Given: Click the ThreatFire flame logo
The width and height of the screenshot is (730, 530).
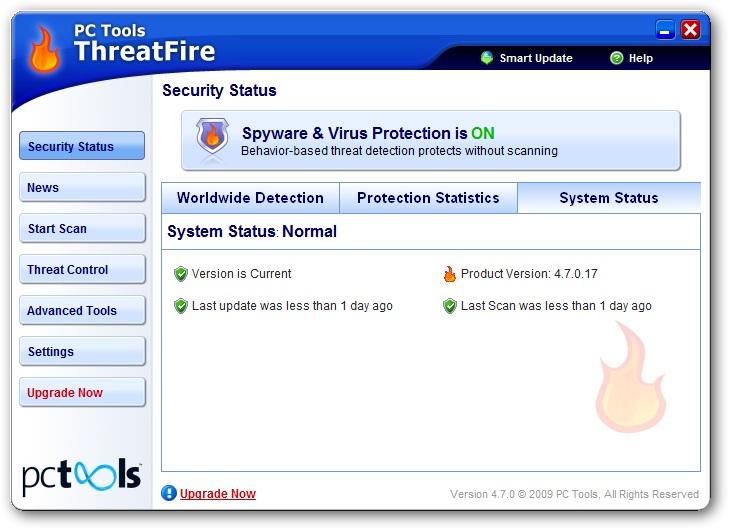Looking at the screenshot, I should [44, 49].
